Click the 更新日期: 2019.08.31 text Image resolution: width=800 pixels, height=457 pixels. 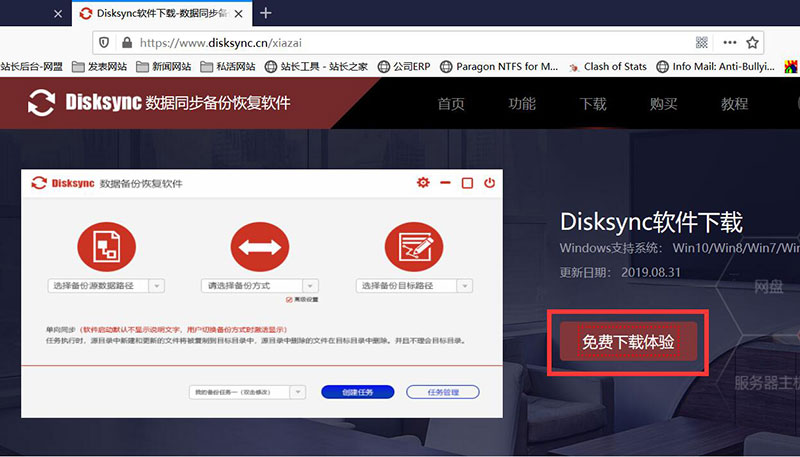[x=620, y=272]
